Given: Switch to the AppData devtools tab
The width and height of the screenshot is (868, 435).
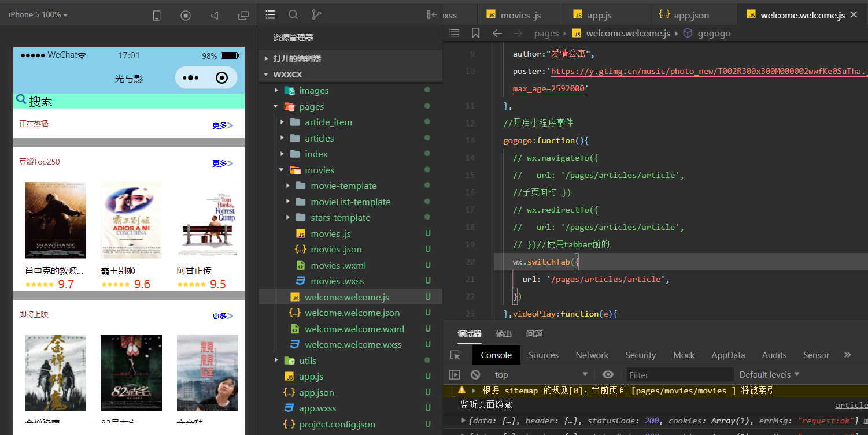Looking at the screenshot, I should pos(728,355).
